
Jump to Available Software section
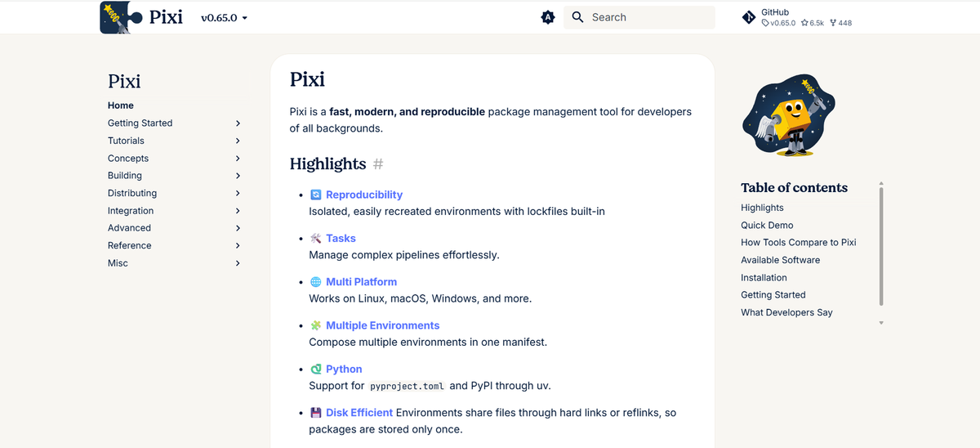pos(780,260)
